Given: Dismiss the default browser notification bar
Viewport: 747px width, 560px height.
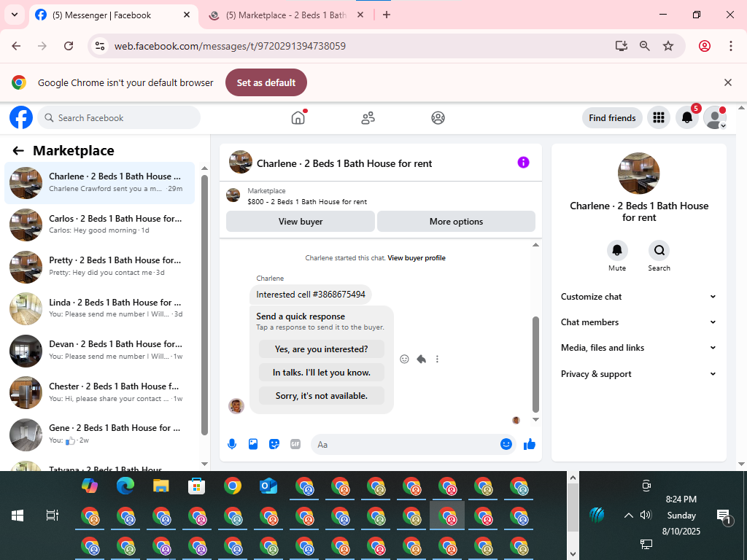Looking at the screenshot, I should 727,82.
